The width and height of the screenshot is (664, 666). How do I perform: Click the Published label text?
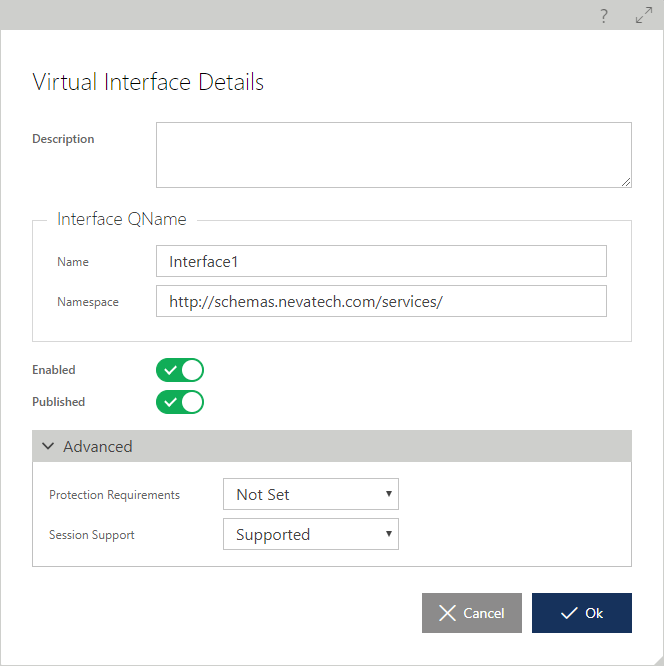[x=59, y=402]
